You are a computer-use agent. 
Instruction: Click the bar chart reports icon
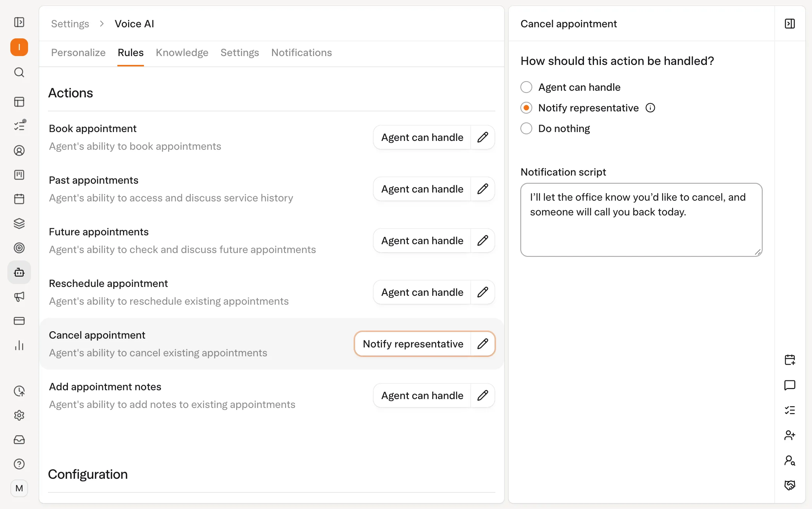(19, 345)
